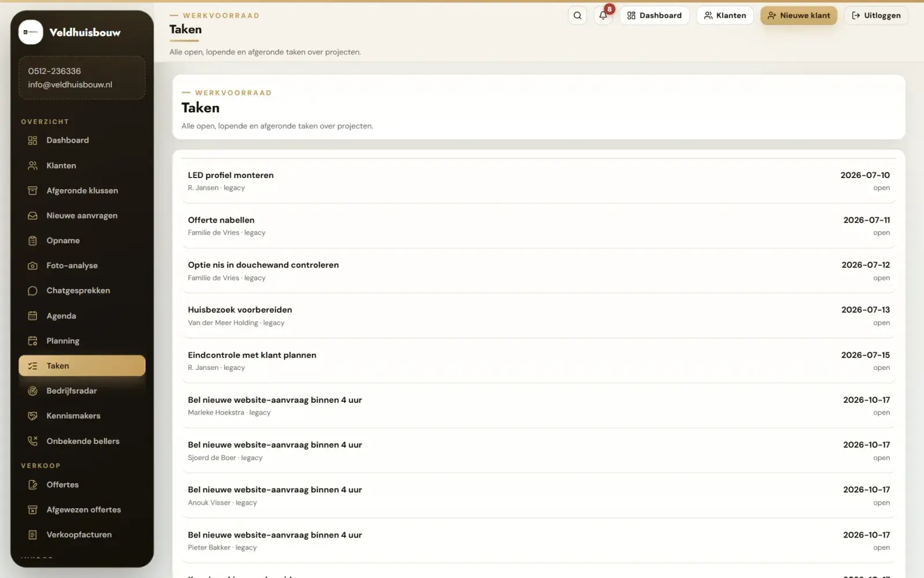Click the Kennismakers handshake icon
The height and width of the screenshot is (578, 924).
33,416
